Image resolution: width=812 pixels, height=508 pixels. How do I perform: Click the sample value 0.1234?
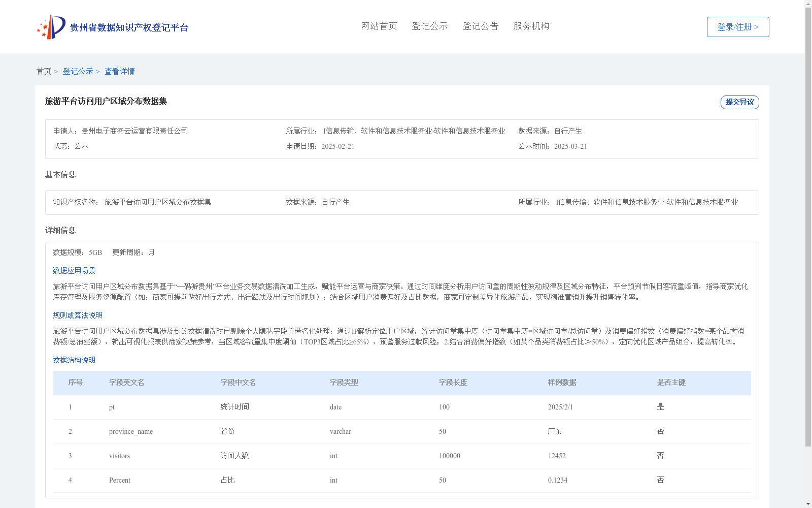[x=558, y=481]
